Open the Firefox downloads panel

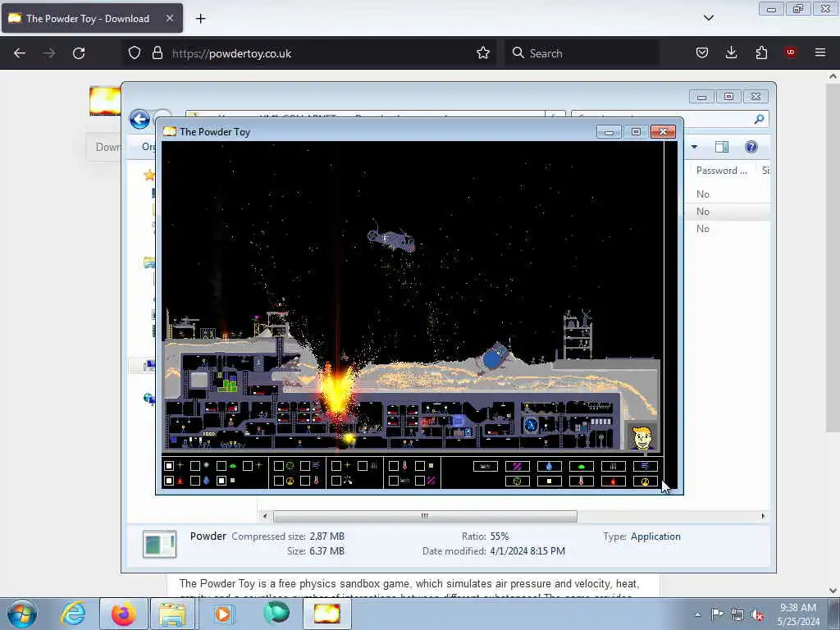[731, 53]
